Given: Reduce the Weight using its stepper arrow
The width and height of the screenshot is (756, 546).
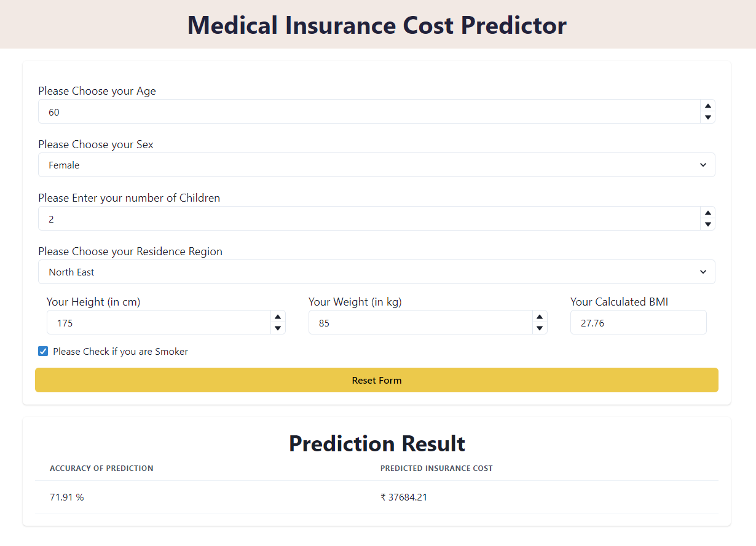Looking at the screenshot, I should pos(540,327).
